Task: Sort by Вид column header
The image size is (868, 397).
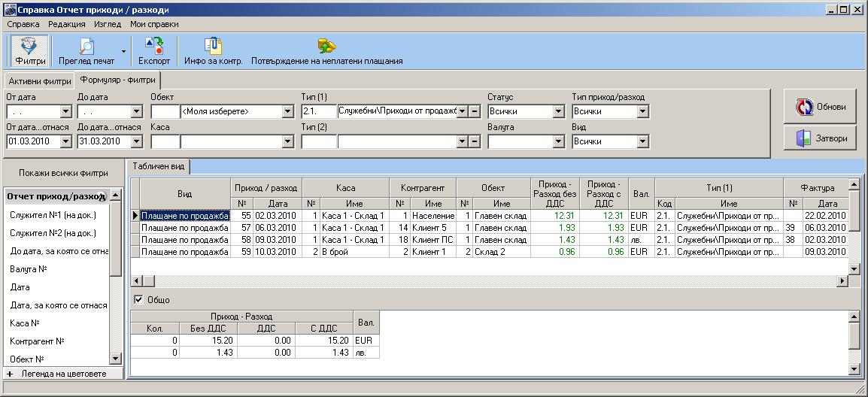Action: [x=184, y=193]
